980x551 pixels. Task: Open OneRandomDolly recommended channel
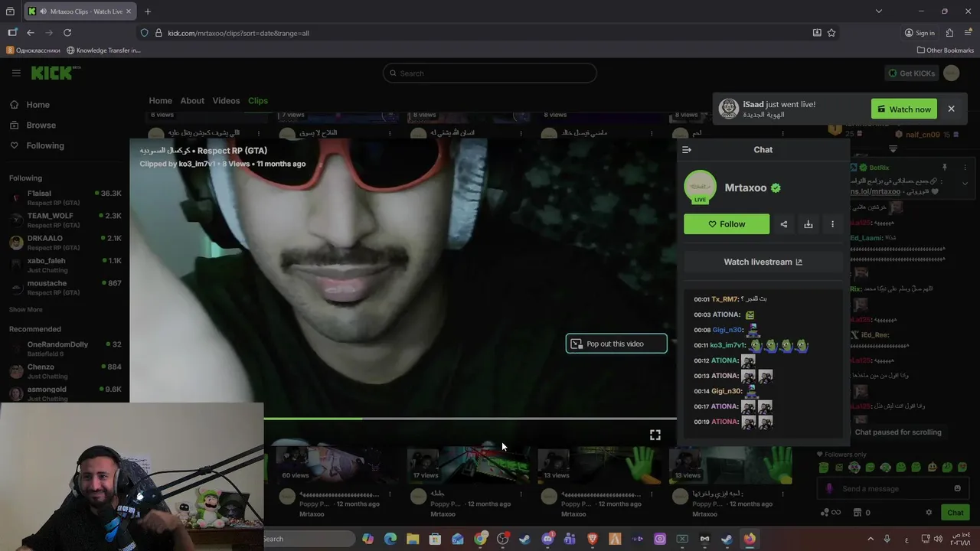tap(65, 348)
